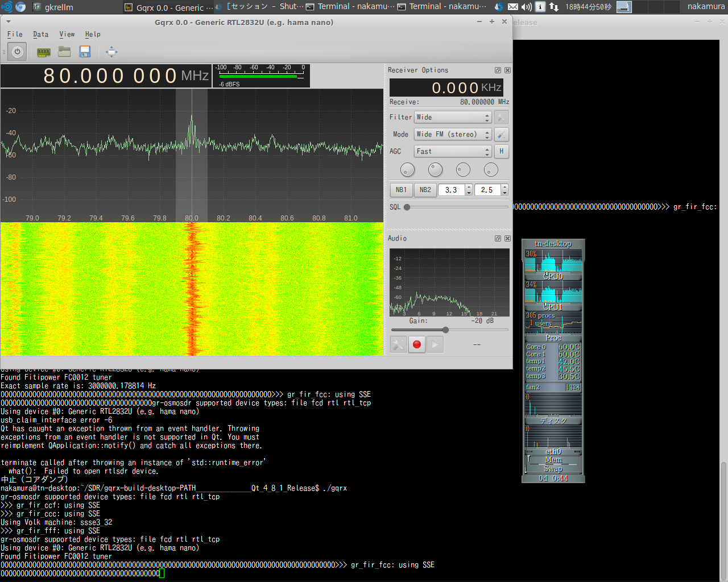Click the audio recorder options tools icon
The image size is (728, 582).
coord(398,344)
